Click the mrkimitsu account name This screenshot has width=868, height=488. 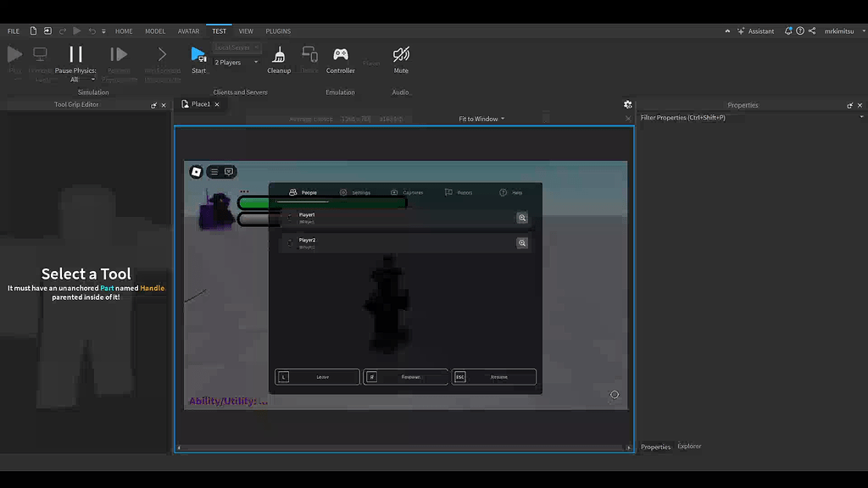click(838, 31)
